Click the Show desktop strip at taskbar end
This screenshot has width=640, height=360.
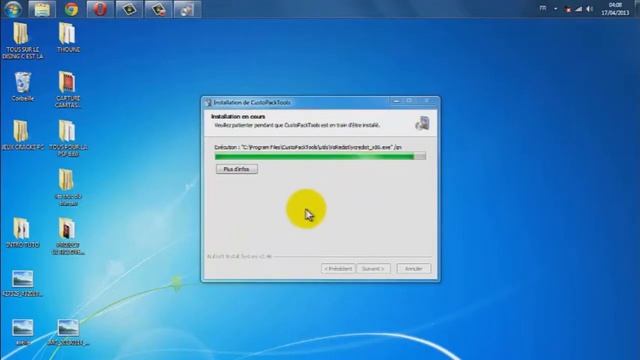[637, 9]
